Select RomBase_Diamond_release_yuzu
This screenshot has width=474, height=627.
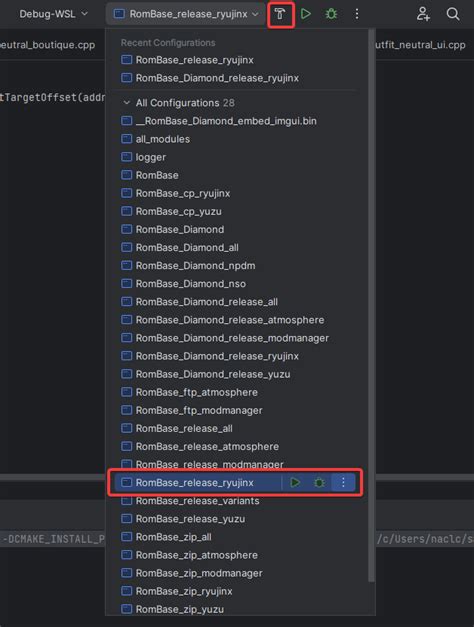pyautogui.click(x=236, y=374)
